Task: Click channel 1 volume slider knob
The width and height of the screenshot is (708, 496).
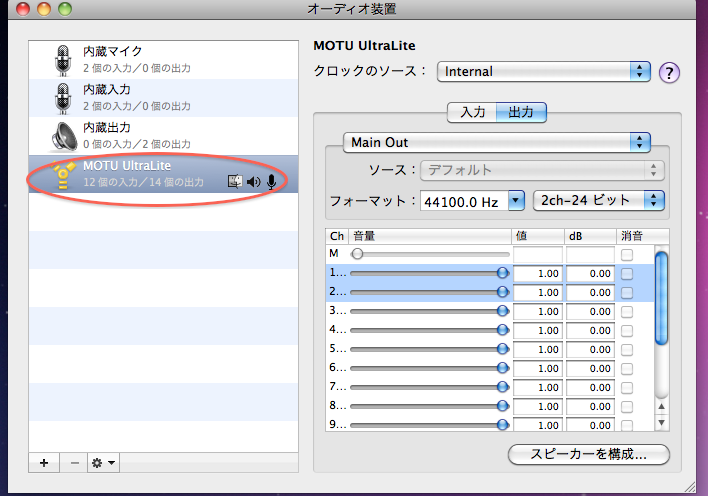Action: (x=503, y=273)
